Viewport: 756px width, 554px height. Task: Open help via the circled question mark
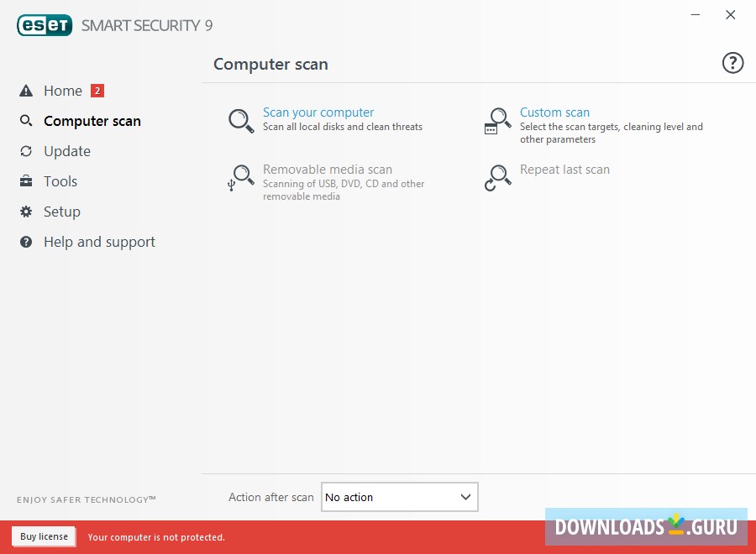pyautogui.click(x=732, y=63)
